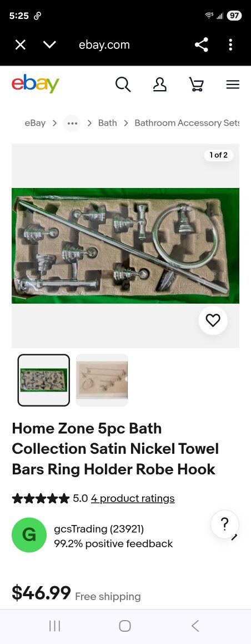Open the three-dot browser options menu

[230, 44]
